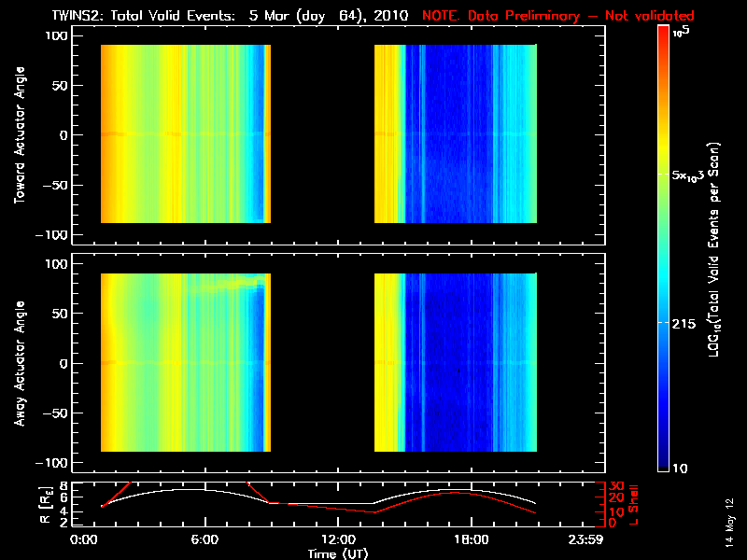Click the 'Time (UT)' axis title
This screenshot has height=560, width=747.
338,553
